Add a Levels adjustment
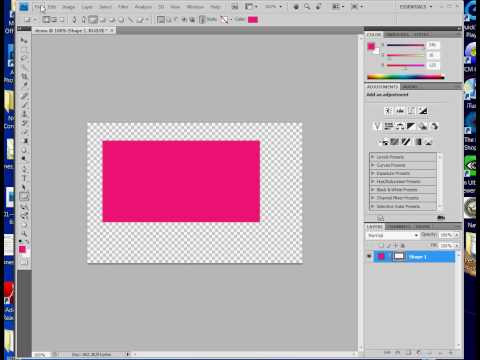 pos(400,111)
